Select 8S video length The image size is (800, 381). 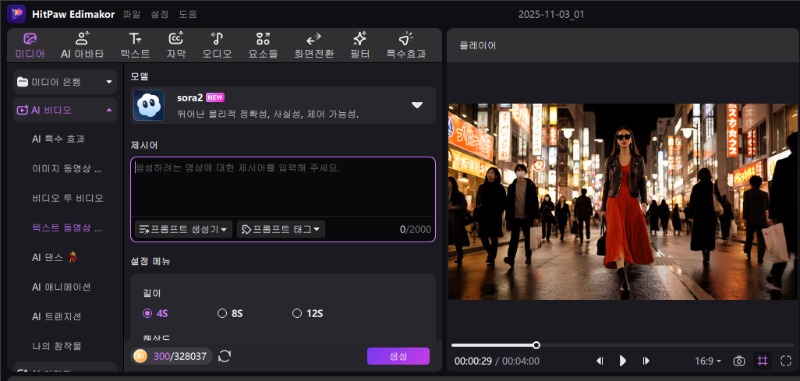tap(230, 314)
